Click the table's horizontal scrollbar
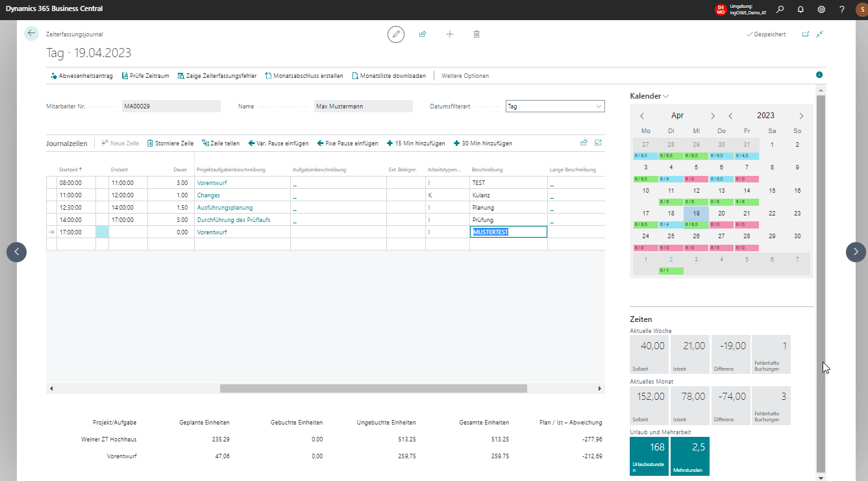The width and height of the screenshot is (868, 481). tap(373, 388)
